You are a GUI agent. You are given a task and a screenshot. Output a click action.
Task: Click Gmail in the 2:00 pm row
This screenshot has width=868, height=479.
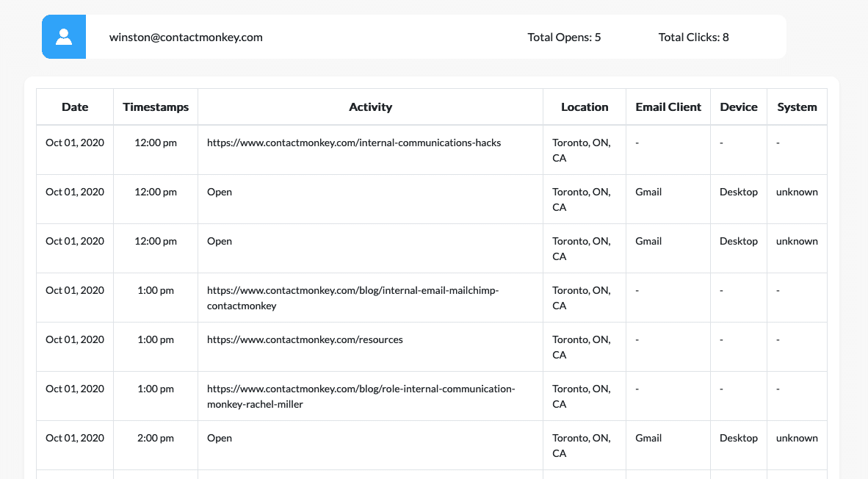coord(648,438)
